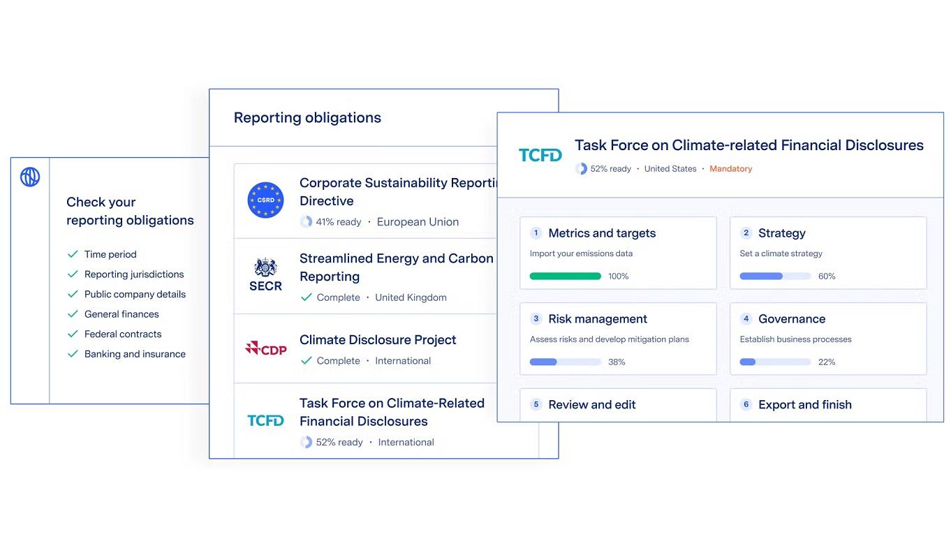Click the Risk management 38% progress bar

(x=566, y=362)
